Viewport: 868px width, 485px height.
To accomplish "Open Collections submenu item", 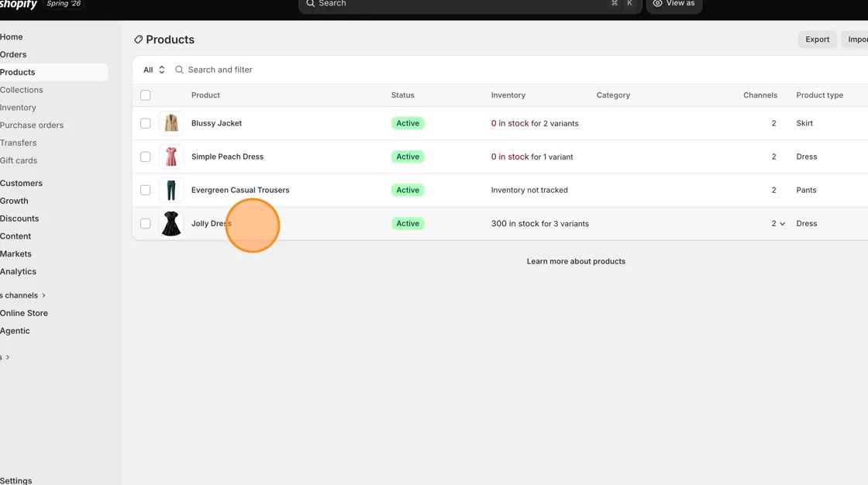I will click(22, 90).
